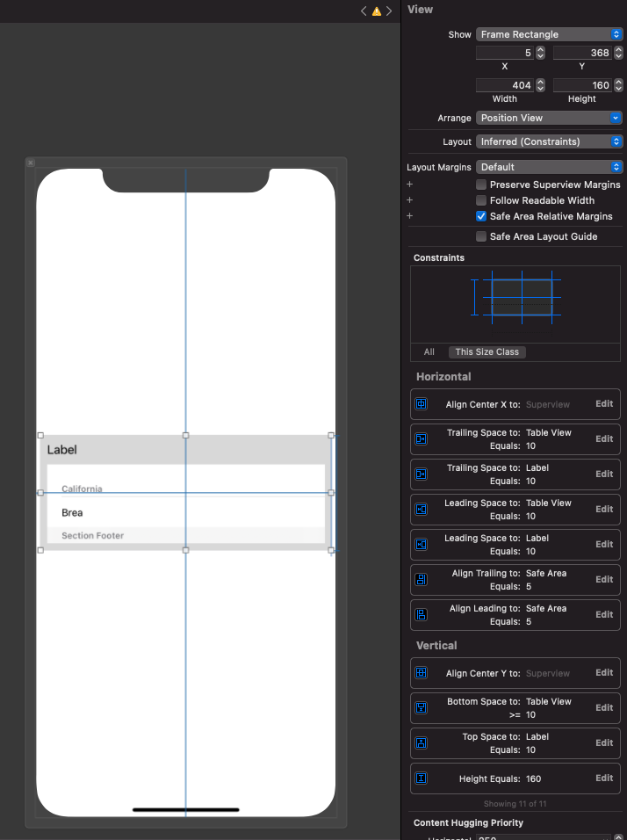Click the Align Center Y constraint icon
Image resolution: width=627 pixels, height=840 pixels.
click(x=422, y=673)
